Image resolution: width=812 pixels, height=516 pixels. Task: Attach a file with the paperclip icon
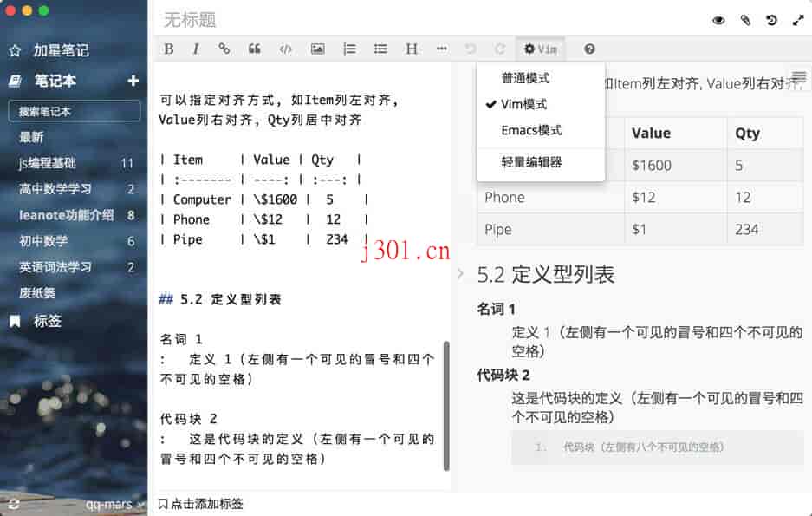[x=745, y=19]
